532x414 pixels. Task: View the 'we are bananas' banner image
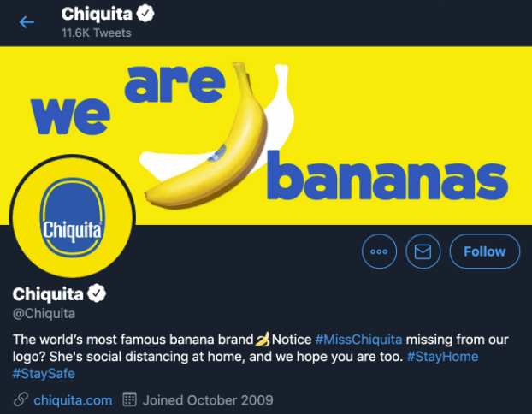point(342,111)
